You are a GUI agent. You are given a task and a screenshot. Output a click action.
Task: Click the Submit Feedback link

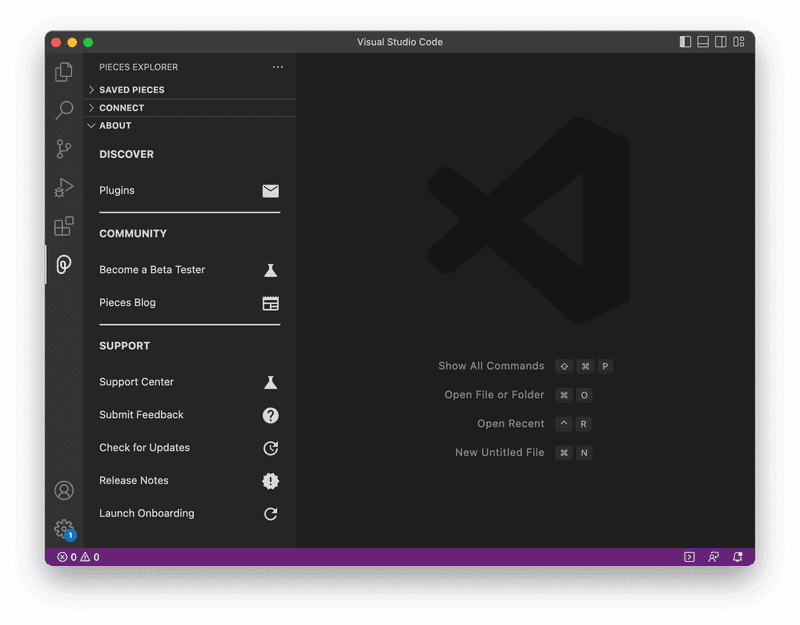pyautogui.click(x=141, y=414)
